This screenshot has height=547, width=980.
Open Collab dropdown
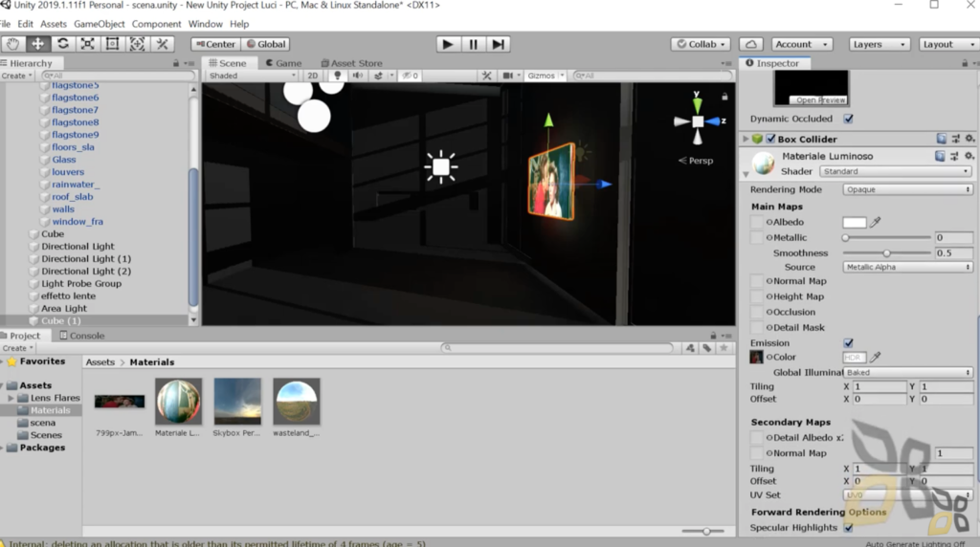[x=701, y=44]
